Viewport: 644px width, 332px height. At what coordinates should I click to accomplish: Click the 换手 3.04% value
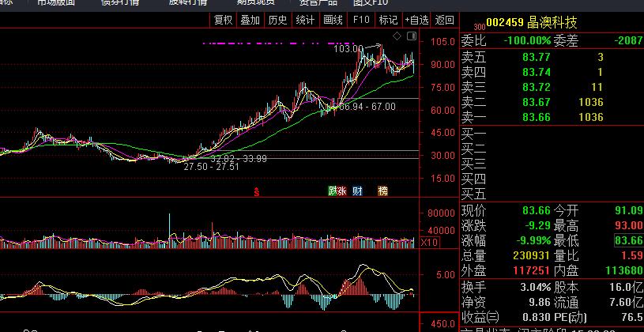536,287
